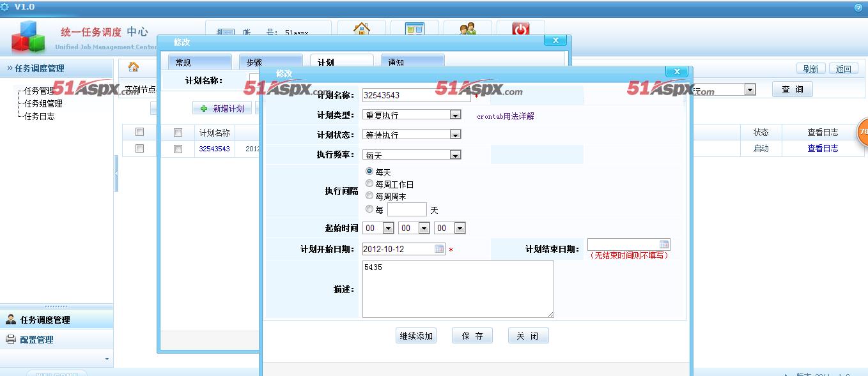The image size is (868, 376).
Task: Click the 计划名称 text field
Action: point(417,95)
